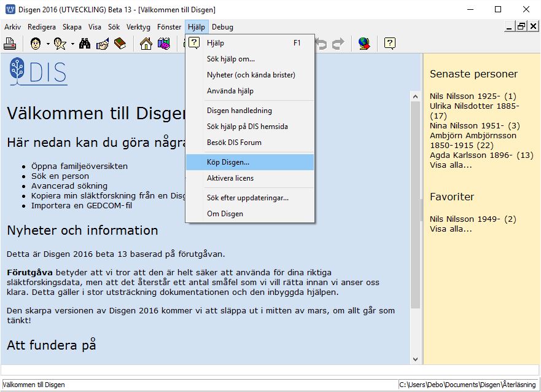Open the Arkiv menu
This screenshot has height=392, width=541.
point(12,27)
